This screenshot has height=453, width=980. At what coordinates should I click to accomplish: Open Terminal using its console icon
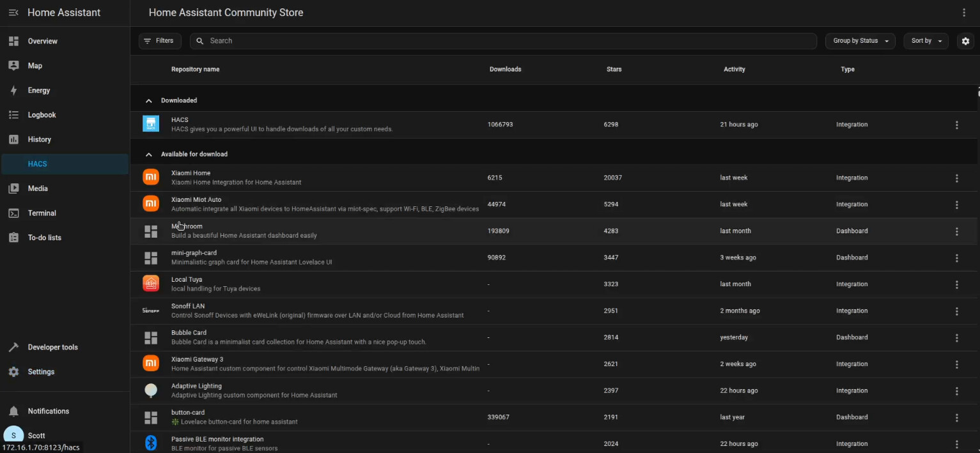tap(13, 213)
